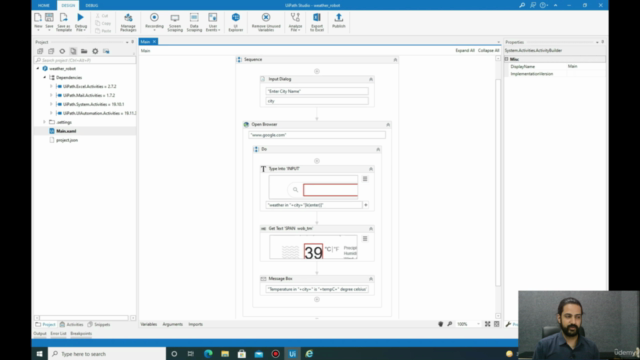Click the Windows taskbar search box
This screenshot has height=360, width=640.
(107, 353)
